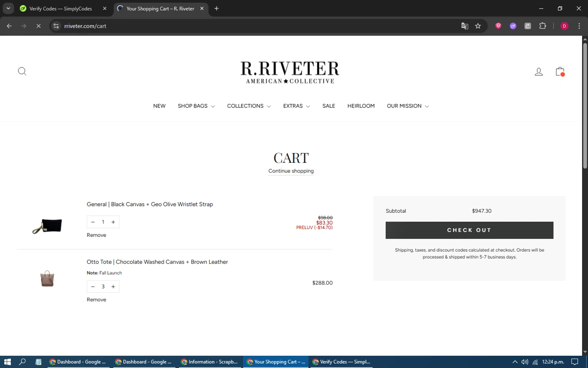Switch to the Verify Codes — SimplyCodes tab
Screen dimensions: 588x368
tap(61, 9)
